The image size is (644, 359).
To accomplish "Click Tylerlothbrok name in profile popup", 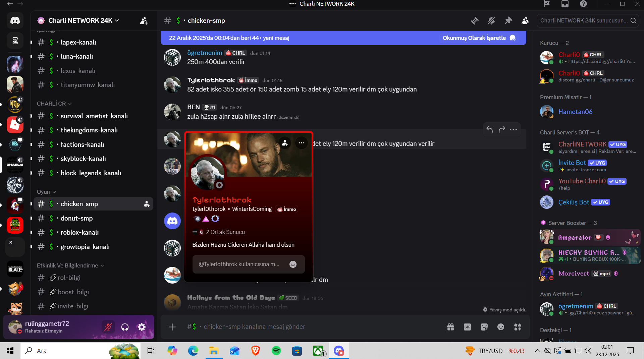I will click(x=222, y=200).
